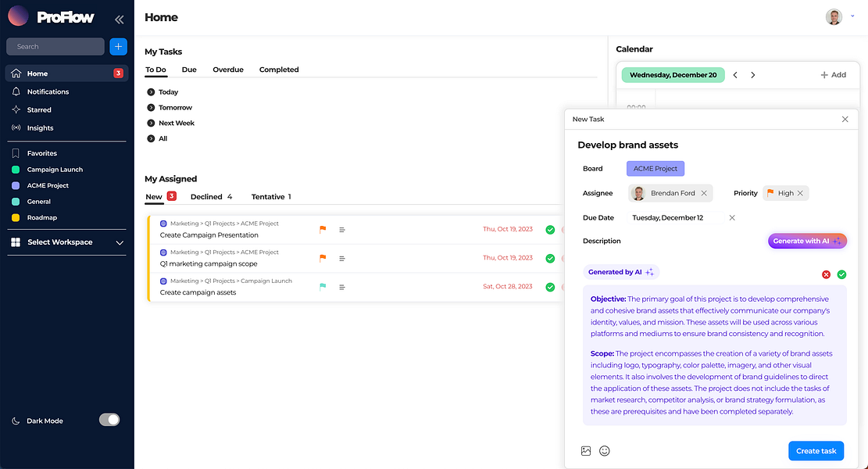Open the emoji picker icon

pyautogui.click(x=605, y=451)
